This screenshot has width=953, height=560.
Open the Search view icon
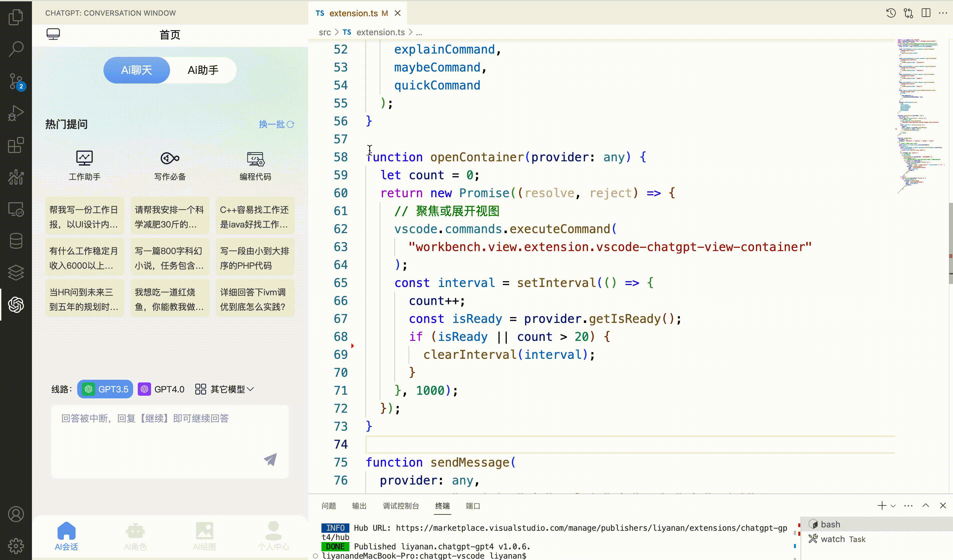pos(16,49)
